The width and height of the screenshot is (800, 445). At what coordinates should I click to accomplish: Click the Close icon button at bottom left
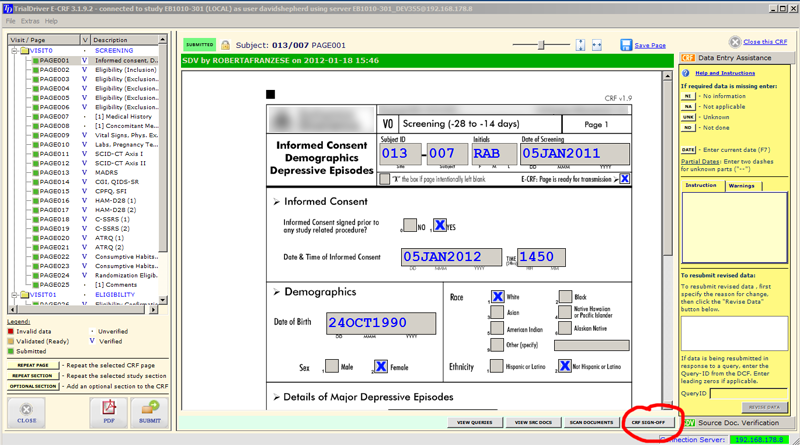[27, 411]
